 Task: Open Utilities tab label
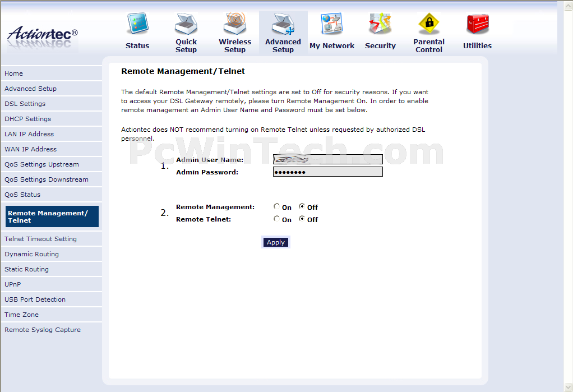[x=478, y=46]
